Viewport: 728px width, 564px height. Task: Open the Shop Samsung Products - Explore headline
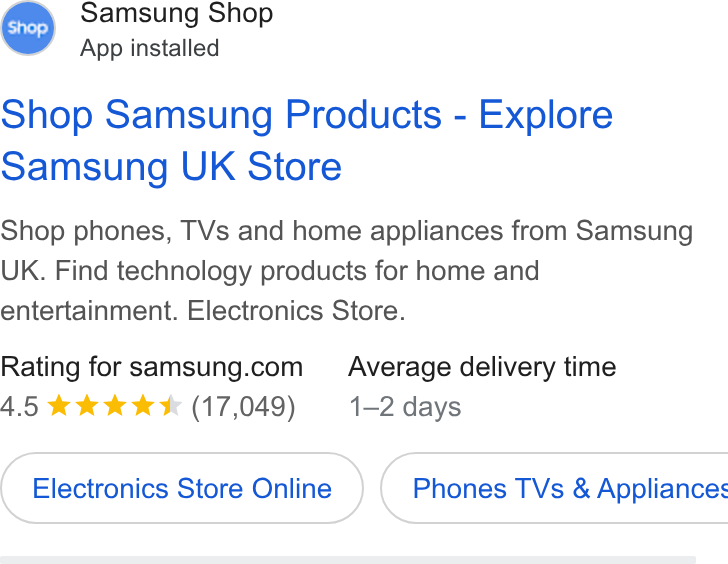[x=307, y=115]
